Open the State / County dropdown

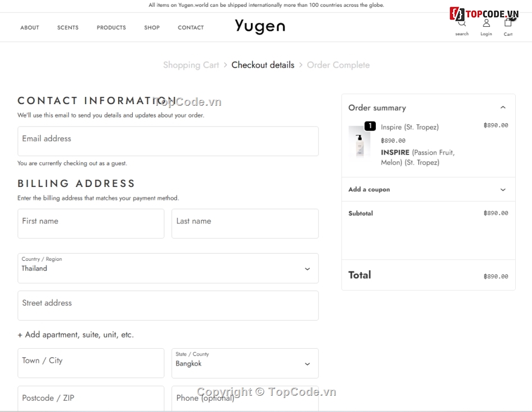[245, 363]
